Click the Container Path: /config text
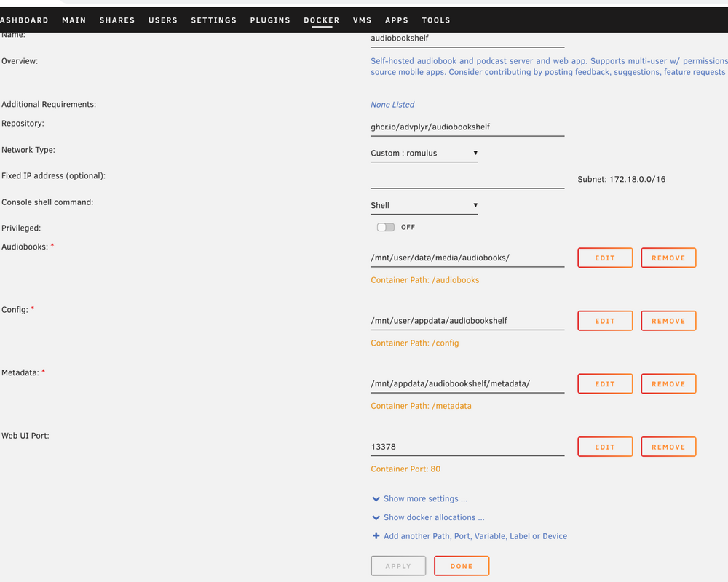 [x=415, y=343]
